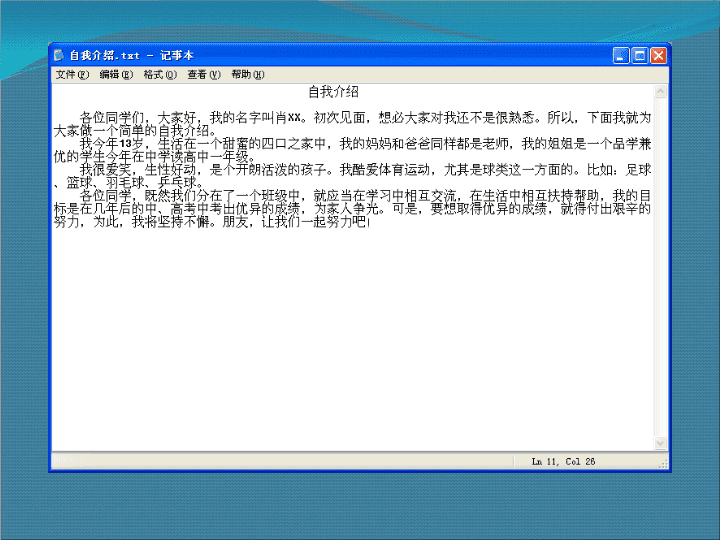Screen dimensions: 720x540
Task: Place cursor at end of text after 努力吧
Action: [369, 222]
